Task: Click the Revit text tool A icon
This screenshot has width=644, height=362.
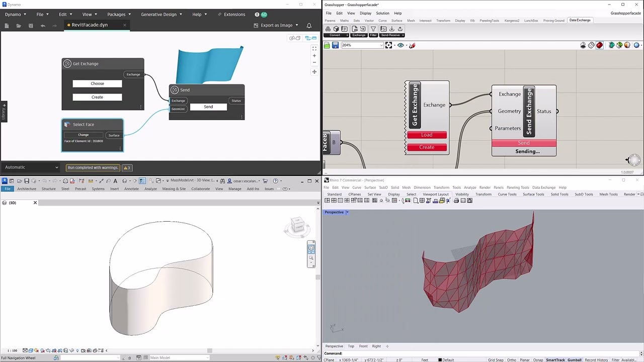Action: tap(115, 180)
